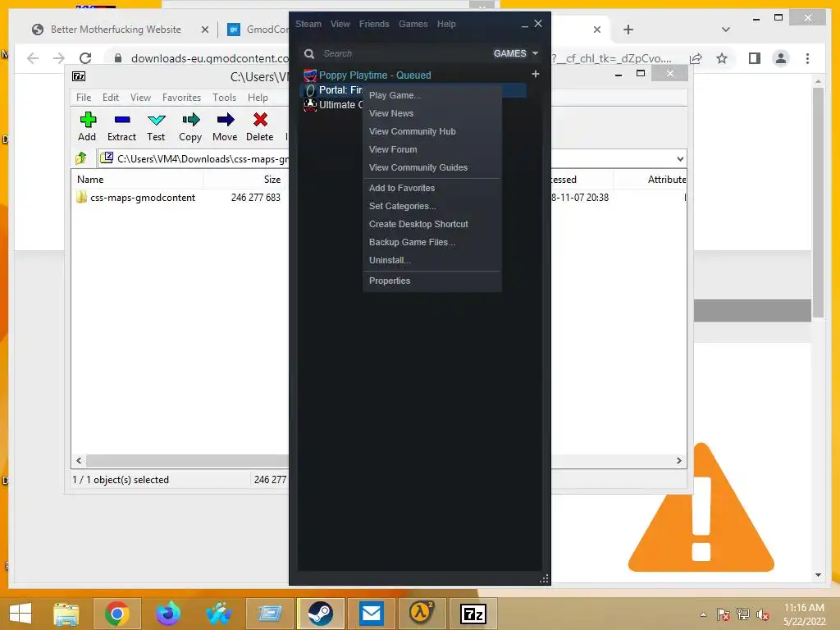Screen dimensions: 840x630
Task: Open Mail app from taskbar
Action: 372,614
